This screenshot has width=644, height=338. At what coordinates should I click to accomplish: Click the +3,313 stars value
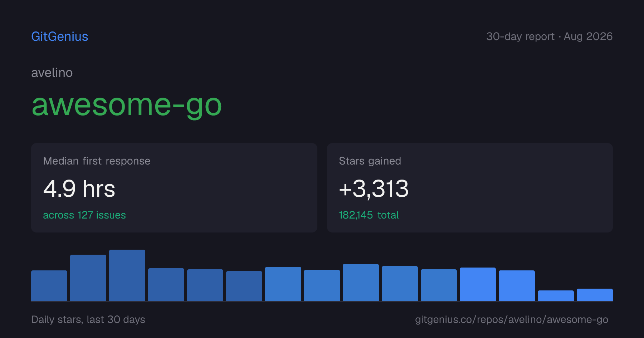tap(374, 188)
